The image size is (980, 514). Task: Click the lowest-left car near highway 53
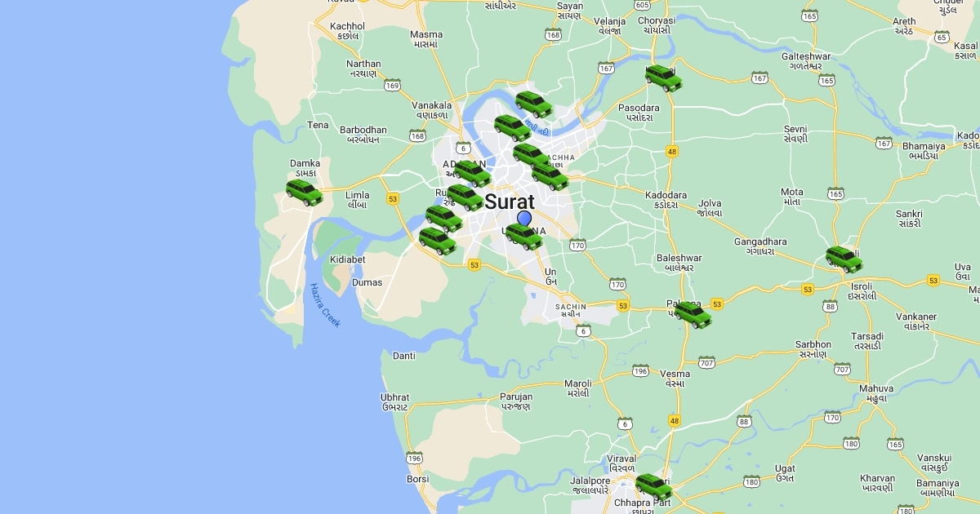[438, 241]
